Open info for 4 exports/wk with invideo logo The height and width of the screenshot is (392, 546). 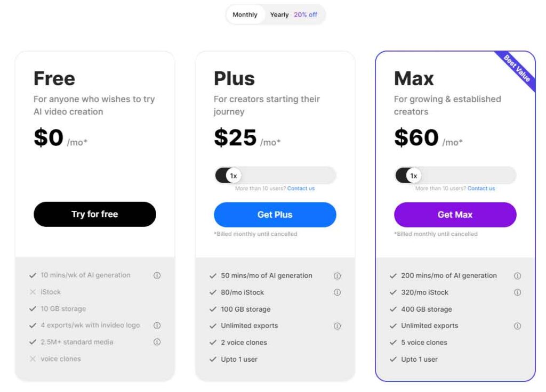tap(157, 325)
